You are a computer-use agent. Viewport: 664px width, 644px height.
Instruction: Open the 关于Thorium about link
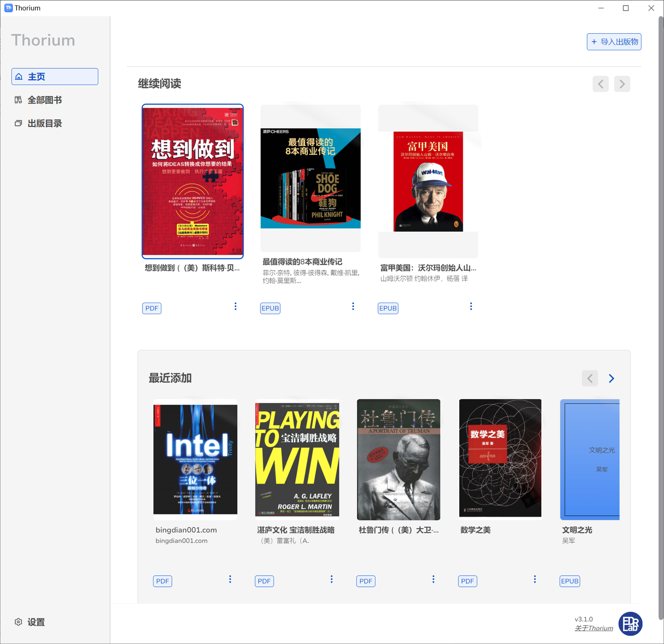point(593,628)
